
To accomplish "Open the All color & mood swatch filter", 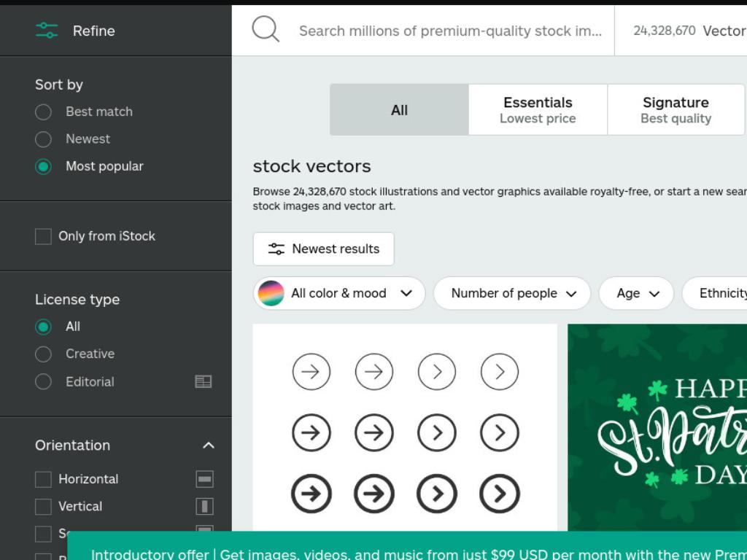I will point(338,293).
